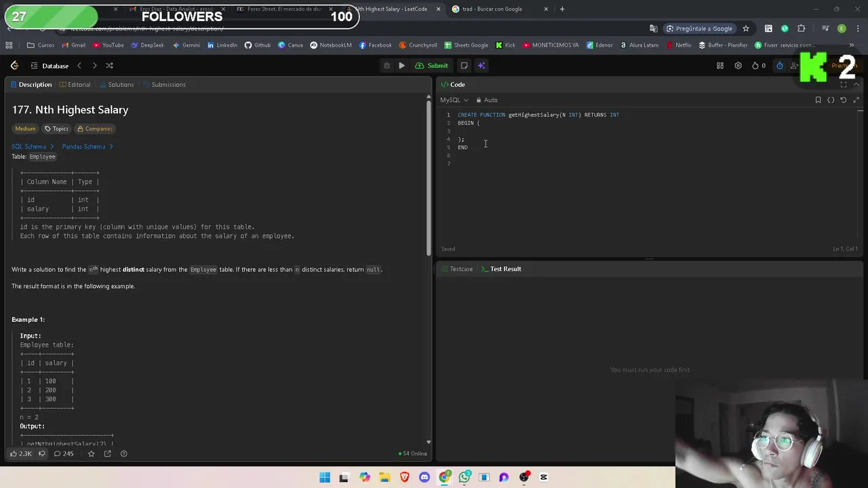Open the Gmail bookmark
Viewport: 868px width, 488px height.
click(73, 45)
